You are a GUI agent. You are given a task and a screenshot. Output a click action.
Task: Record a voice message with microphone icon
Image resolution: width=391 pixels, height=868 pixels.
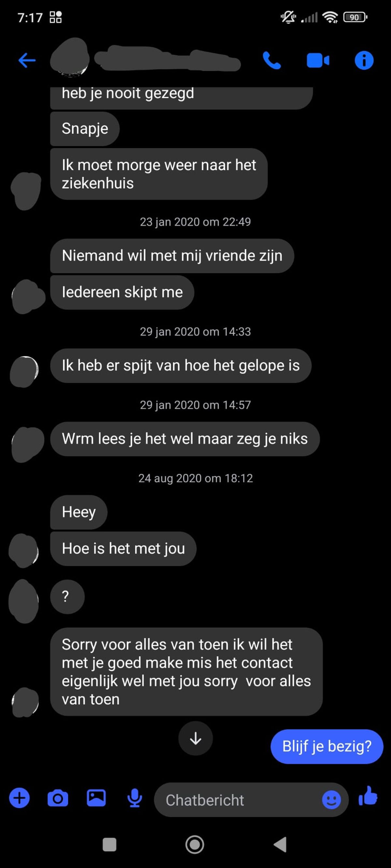point(135,798)
